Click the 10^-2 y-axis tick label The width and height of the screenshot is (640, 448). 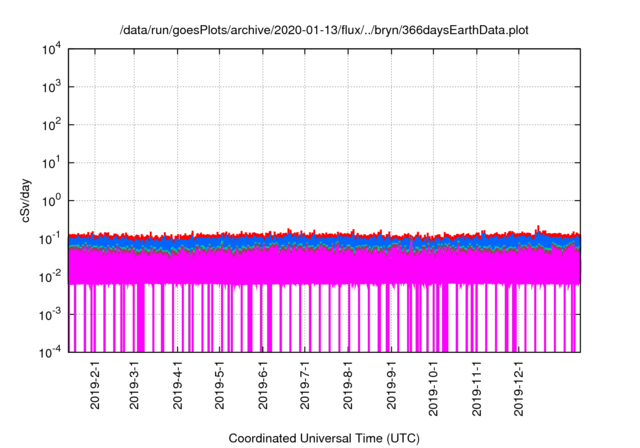pyautogui.click(x=50, y=277)
